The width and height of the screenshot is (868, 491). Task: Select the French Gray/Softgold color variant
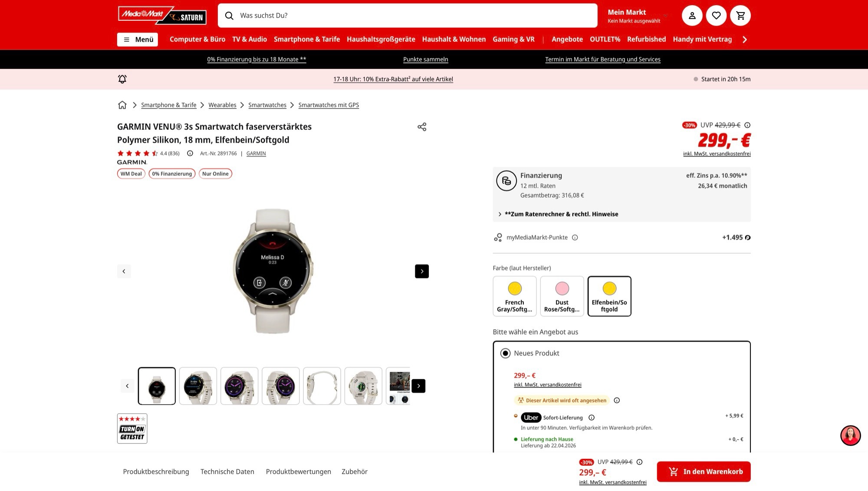pos(514,296)
